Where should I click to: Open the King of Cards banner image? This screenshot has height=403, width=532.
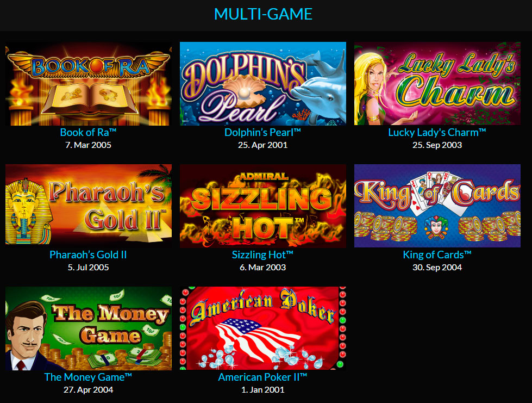pyautogui.click(x=437, y=206)
